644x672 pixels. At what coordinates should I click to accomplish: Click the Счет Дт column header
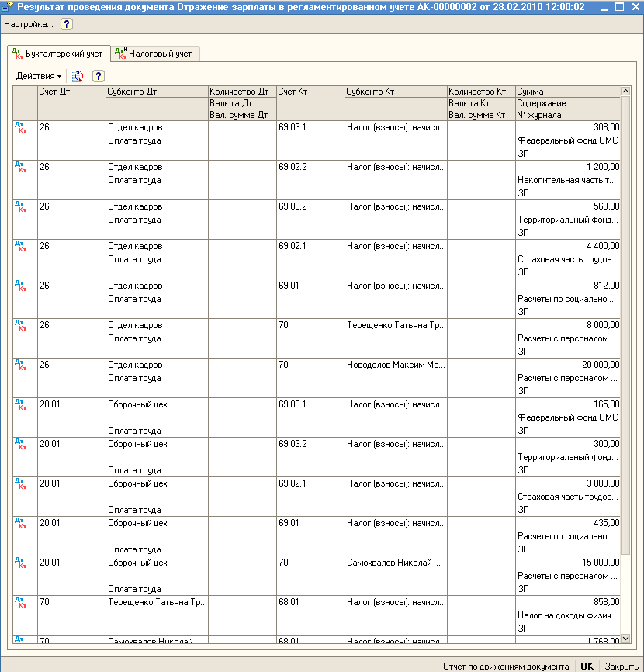[71, 103]
